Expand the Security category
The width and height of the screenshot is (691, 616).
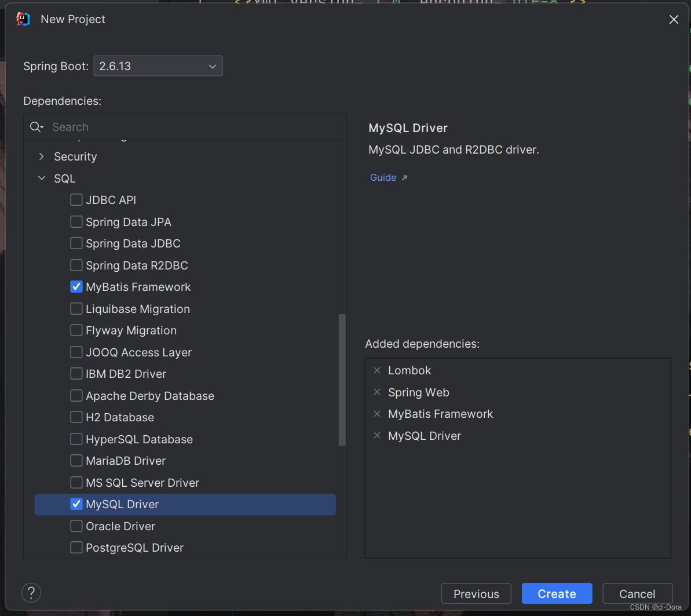click(42, 156)
